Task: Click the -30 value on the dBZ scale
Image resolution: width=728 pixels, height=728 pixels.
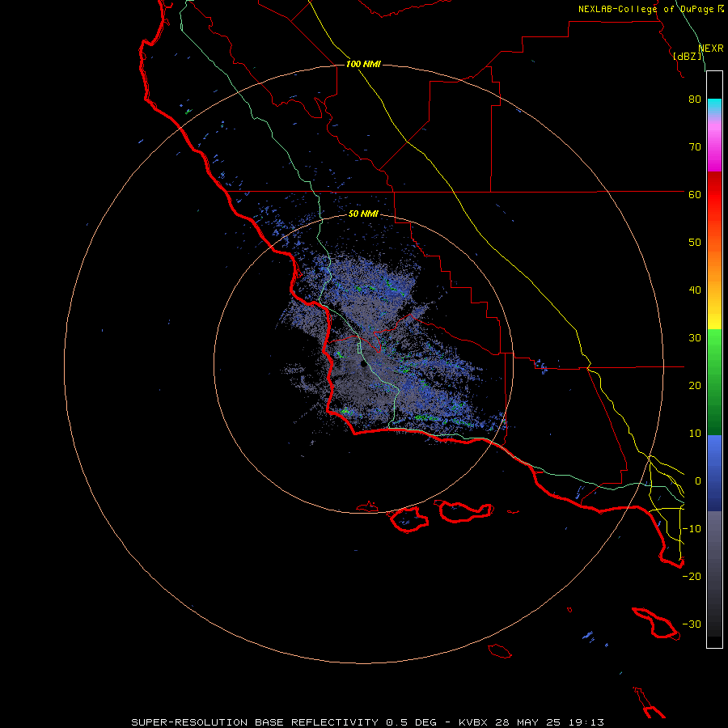Action: (x=692, y=624)
